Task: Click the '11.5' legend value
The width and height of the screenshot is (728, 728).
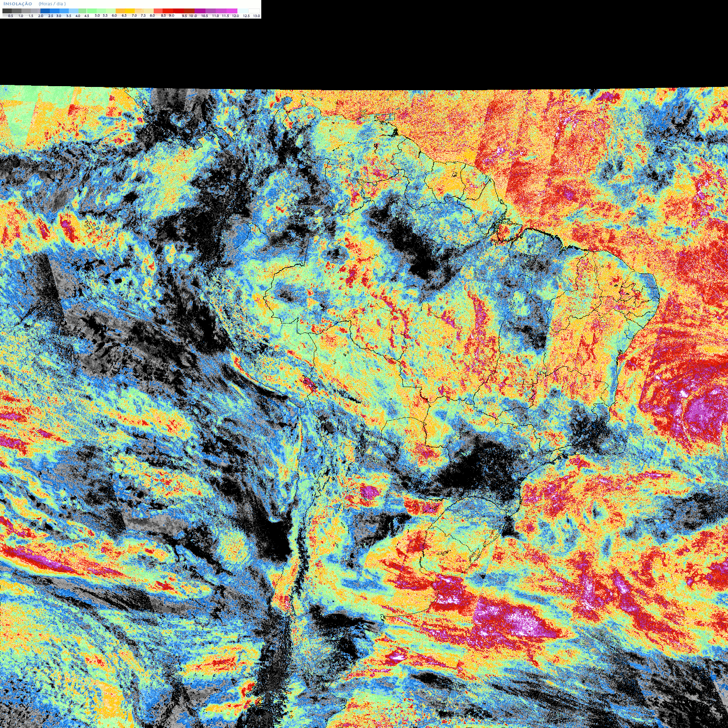Action: tap(225, 16)
